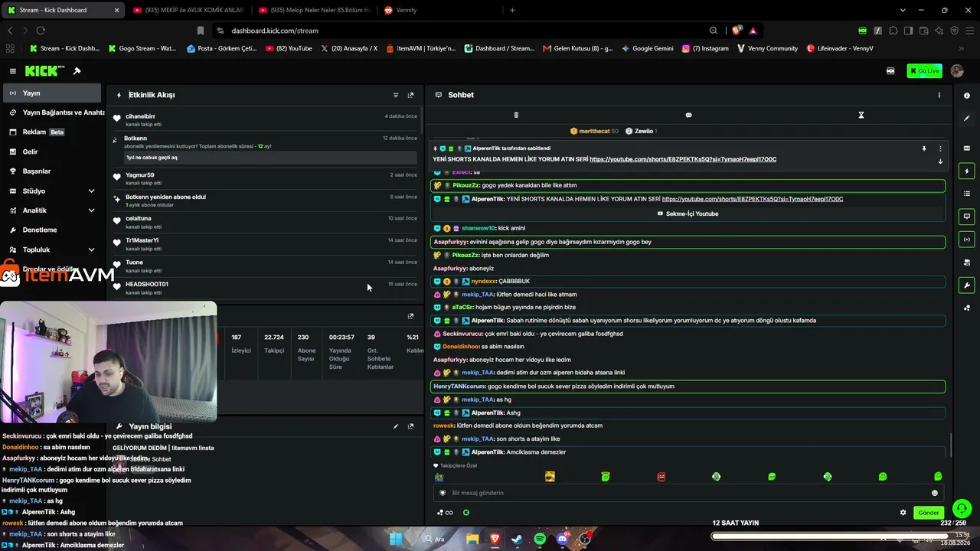This screenshot has width=980, height=551.
Task: Open Steam from the taskbar
Action: coord(517,539)
